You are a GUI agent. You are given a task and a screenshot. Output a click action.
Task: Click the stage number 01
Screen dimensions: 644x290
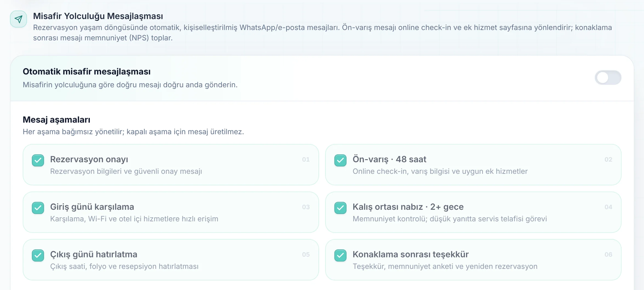point(306,159)
